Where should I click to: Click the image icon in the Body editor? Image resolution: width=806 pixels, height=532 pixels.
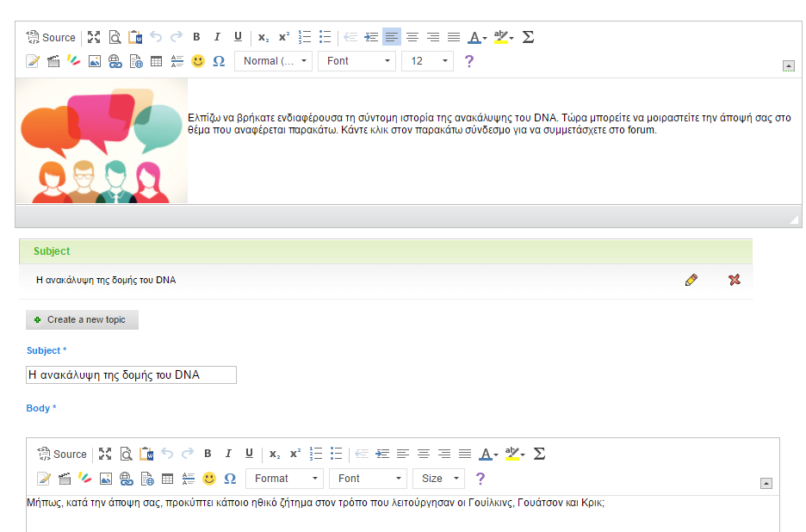(x=106, y=478)
